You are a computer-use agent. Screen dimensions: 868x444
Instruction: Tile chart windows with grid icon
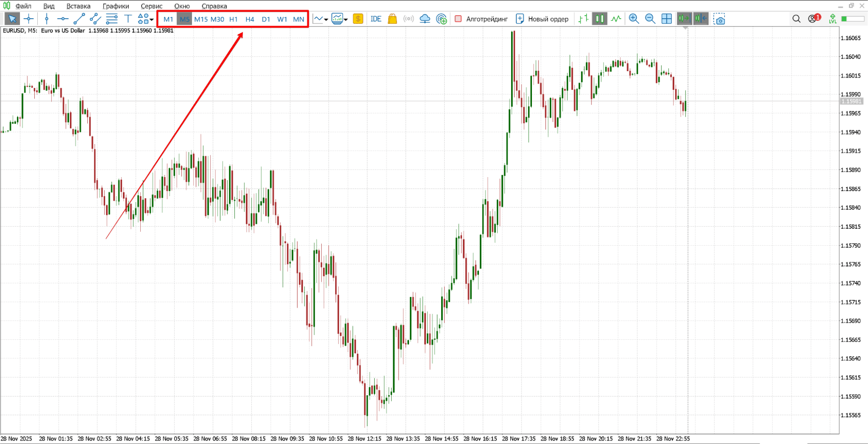[667, 19]
